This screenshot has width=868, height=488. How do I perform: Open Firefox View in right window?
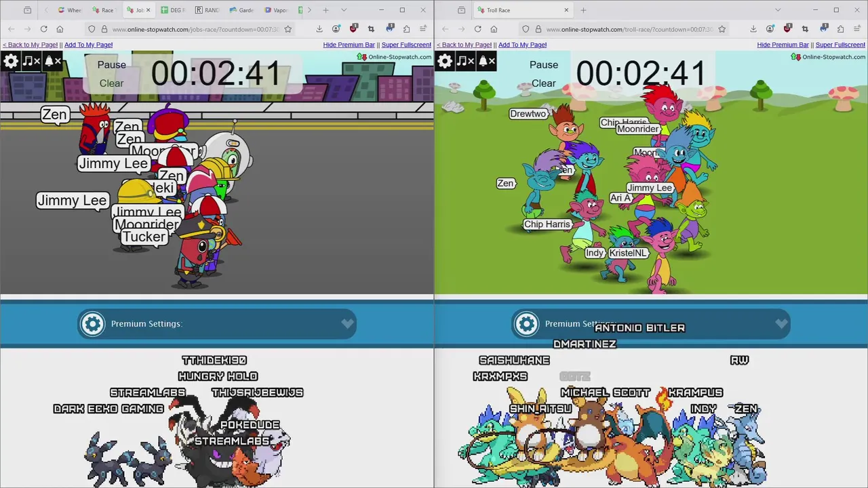(461, 10)
